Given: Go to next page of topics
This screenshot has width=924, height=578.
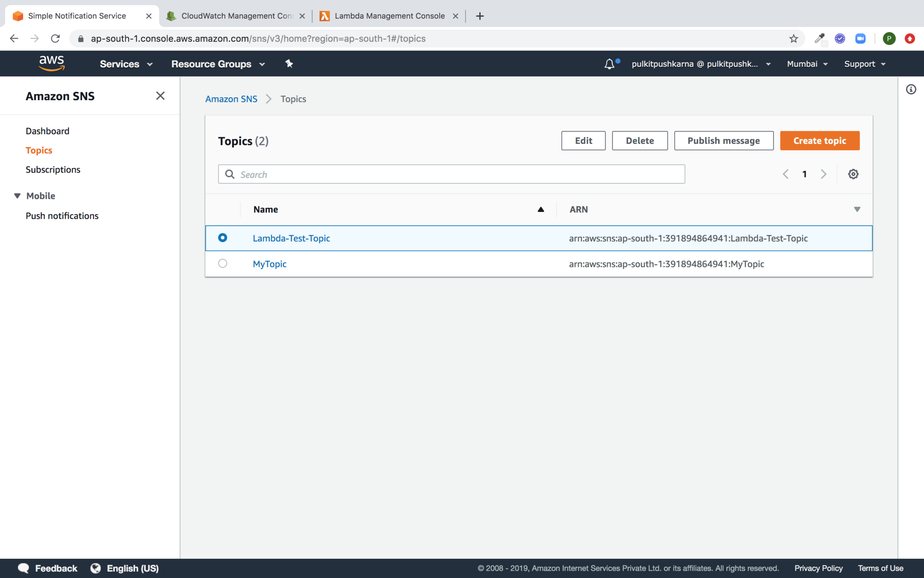Looking at the screenshot, I should click(x=823, y=174).
